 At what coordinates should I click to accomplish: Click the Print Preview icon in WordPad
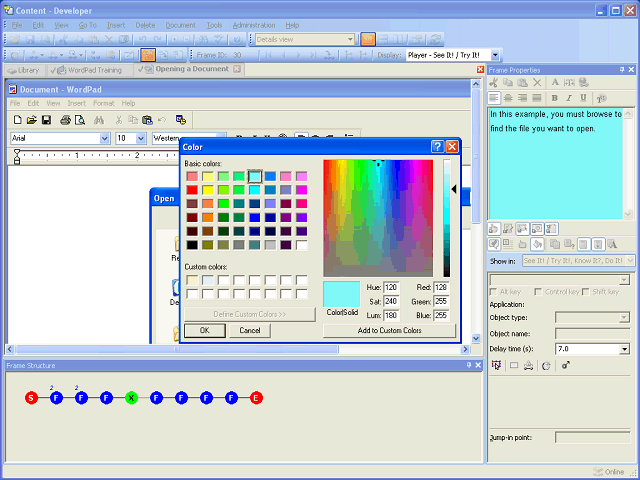(80, 120)
